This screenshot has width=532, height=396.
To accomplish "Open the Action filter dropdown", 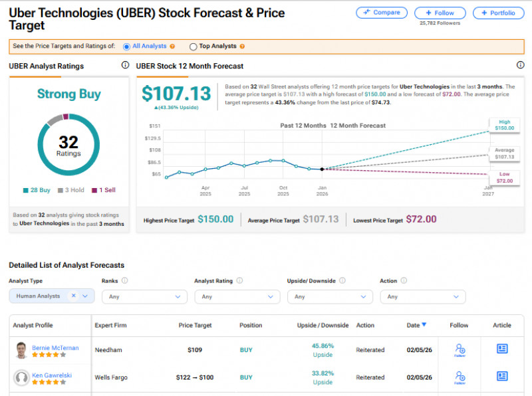I will (x=422, y=297).
